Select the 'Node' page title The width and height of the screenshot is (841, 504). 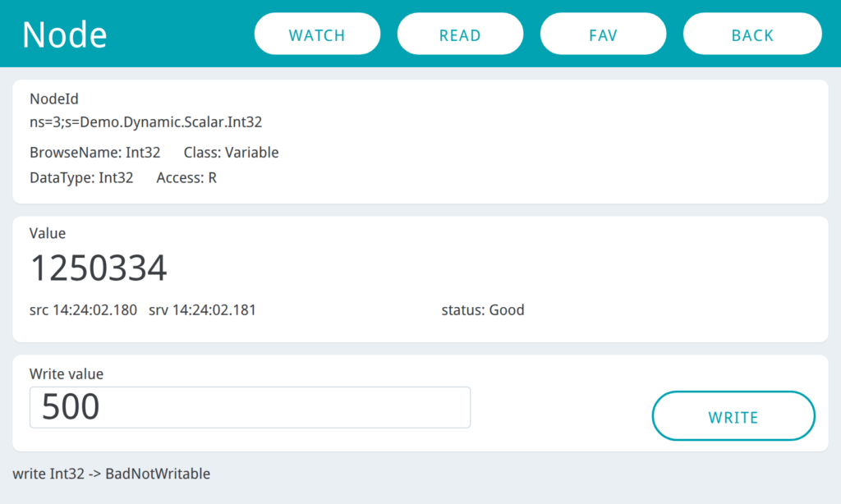[x=64, y=34]
